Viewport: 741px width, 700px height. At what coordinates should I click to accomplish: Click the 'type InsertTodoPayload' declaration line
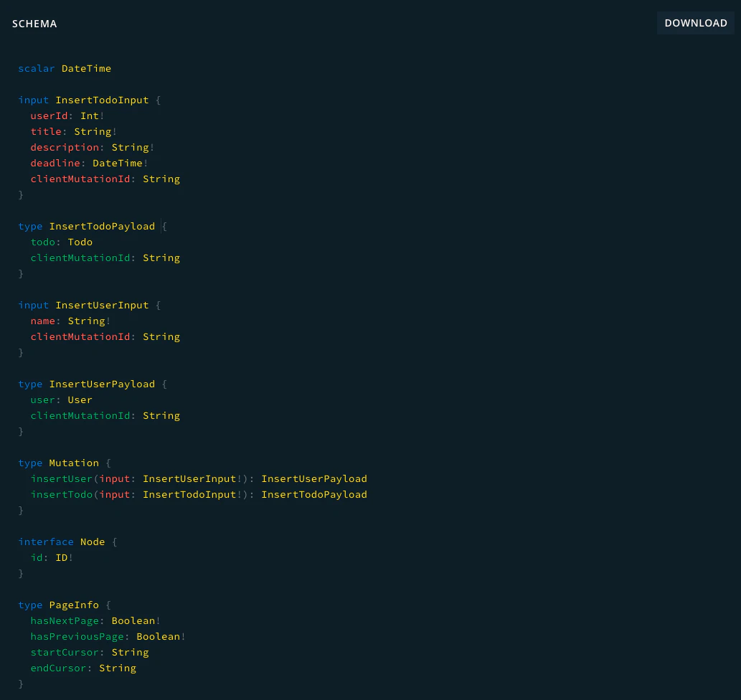tap(93, 227)
